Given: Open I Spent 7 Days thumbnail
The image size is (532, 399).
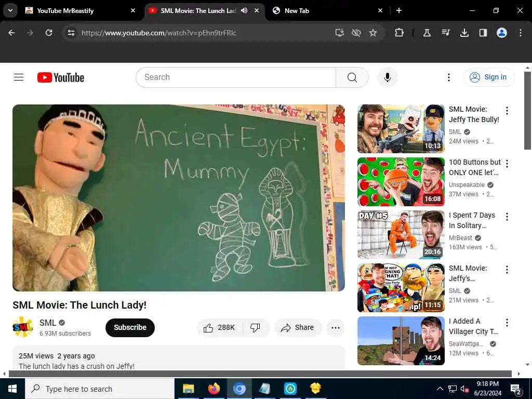Looking at the screenshot, I should tap(401, 235).
